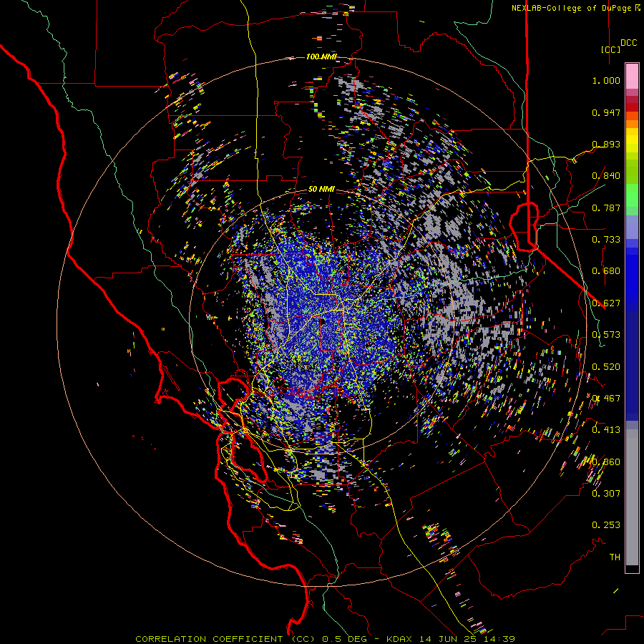644x644 pixels.
Task: Click the black KDAX radar site dot
Action: [x=323, y=321]
